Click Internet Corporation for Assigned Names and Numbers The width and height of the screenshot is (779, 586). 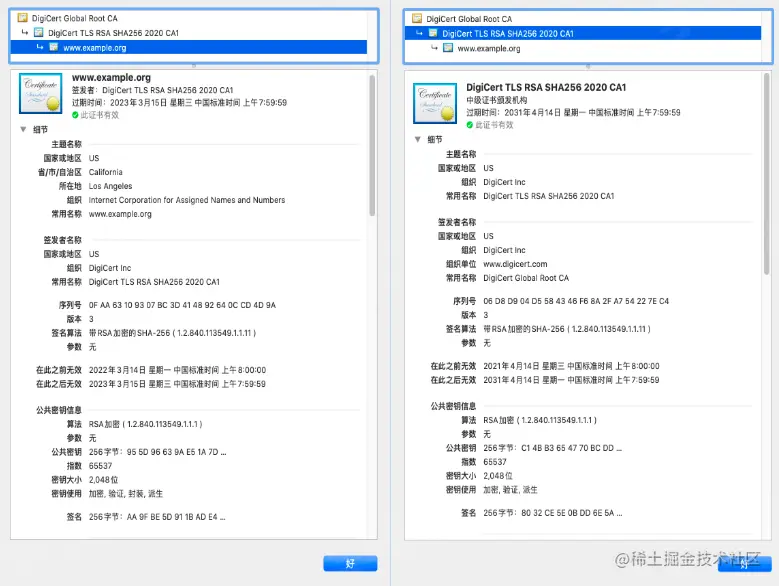point(187,200)
